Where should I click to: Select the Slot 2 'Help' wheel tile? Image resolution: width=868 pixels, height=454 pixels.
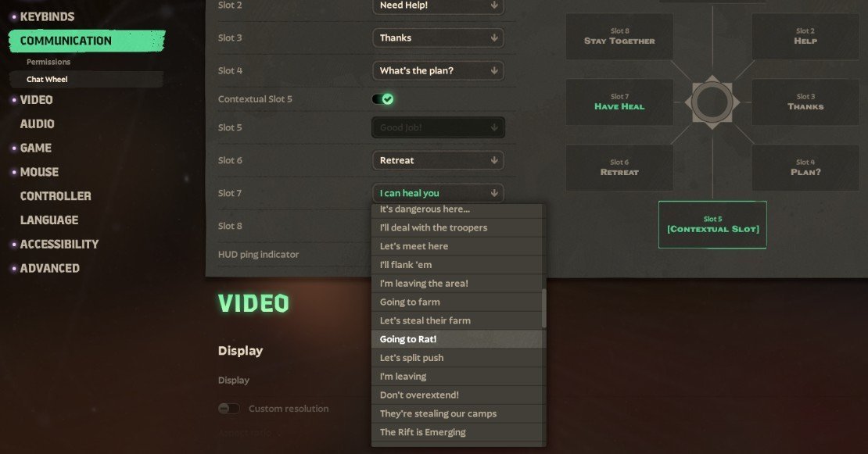(805, 37)
